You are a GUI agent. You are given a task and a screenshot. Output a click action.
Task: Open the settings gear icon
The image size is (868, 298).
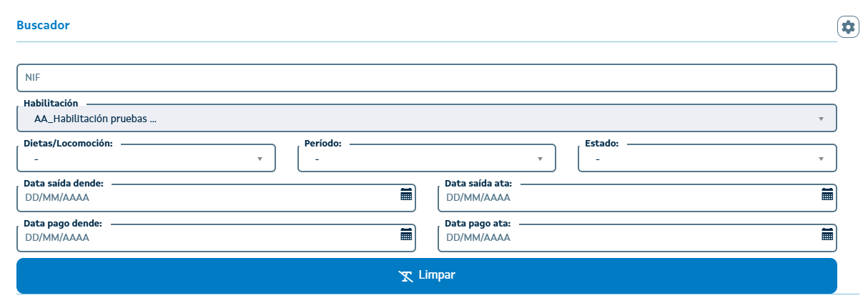click(848, 27)
